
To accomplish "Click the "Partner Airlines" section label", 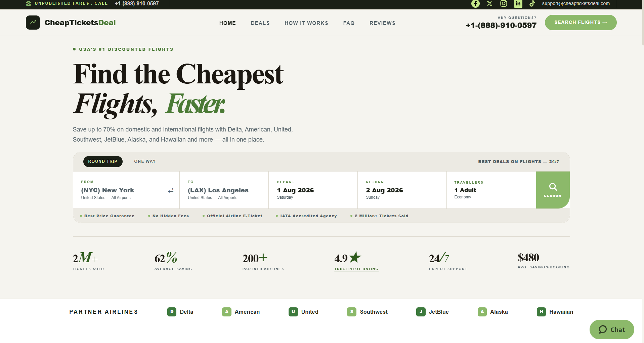I will point(103,312).
